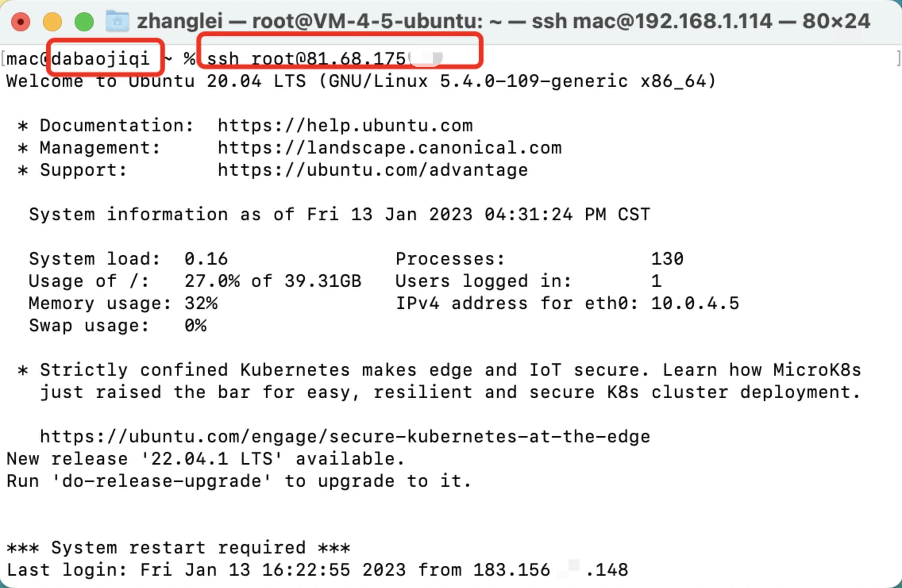Image resolution: width=902 pixels, height=588 pixels.
Task: Click the window title text zhanglei
Action: (180, 21)
